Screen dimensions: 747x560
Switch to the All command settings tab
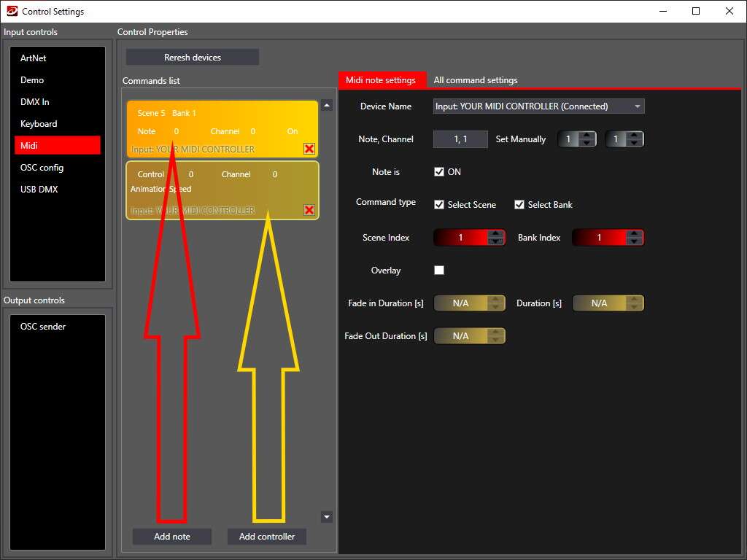coord(476,80)
